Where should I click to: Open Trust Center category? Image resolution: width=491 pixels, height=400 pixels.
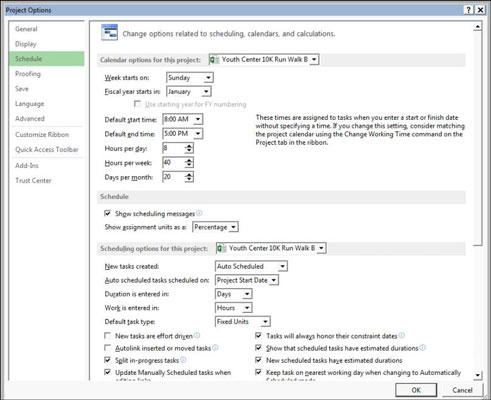tap(47, 180)
